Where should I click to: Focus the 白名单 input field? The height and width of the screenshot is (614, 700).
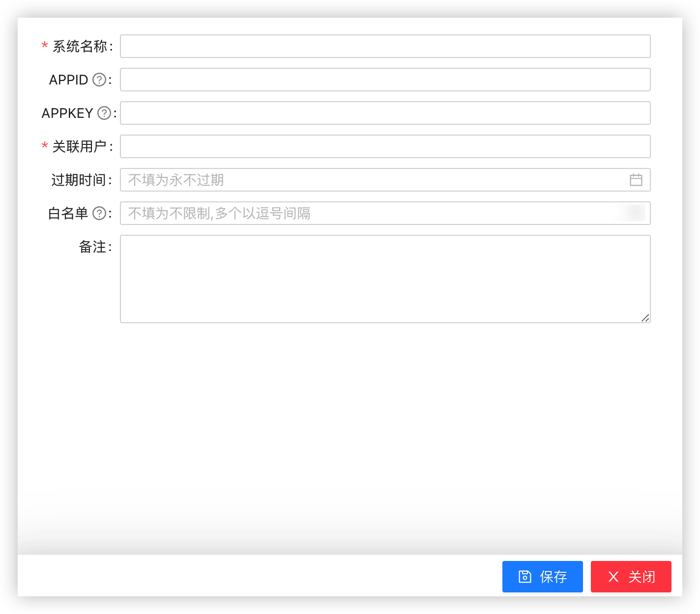click(x=385, y=213)
